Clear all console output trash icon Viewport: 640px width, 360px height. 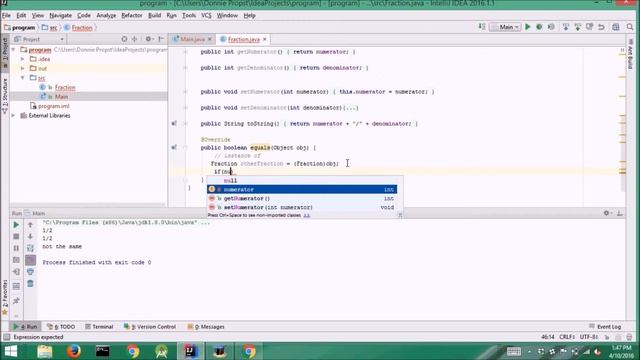[30, 284]
